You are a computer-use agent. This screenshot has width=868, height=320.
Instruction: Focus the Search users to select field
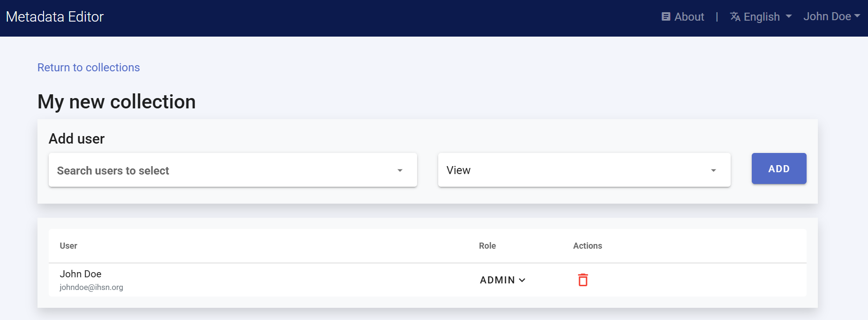[220, 170]
